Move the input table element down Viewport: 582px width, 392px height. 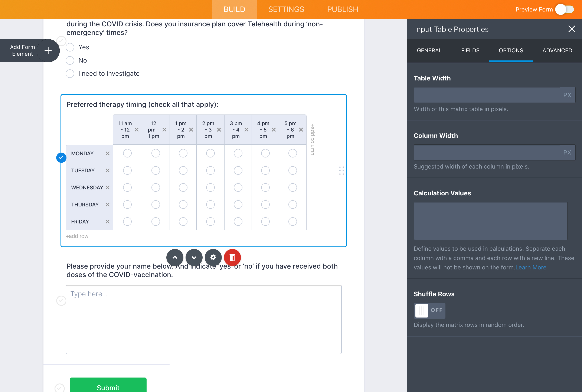194,258
